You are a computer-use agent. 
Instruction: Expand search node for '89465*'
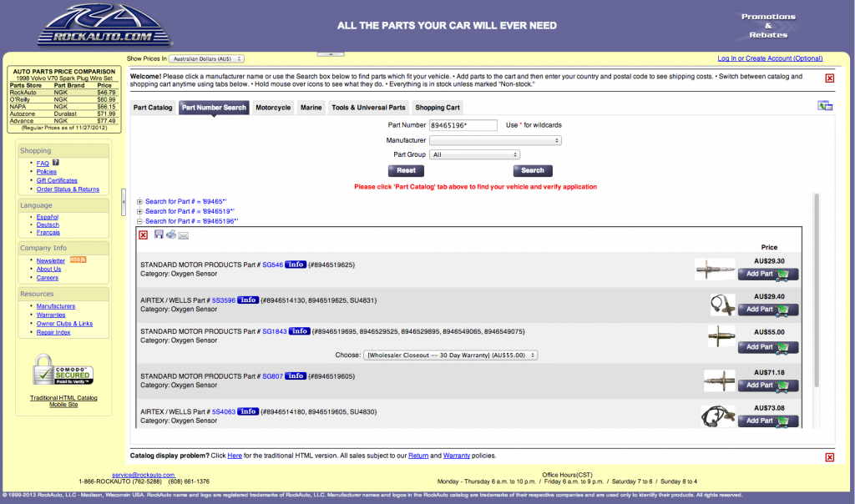click(139, 202)
